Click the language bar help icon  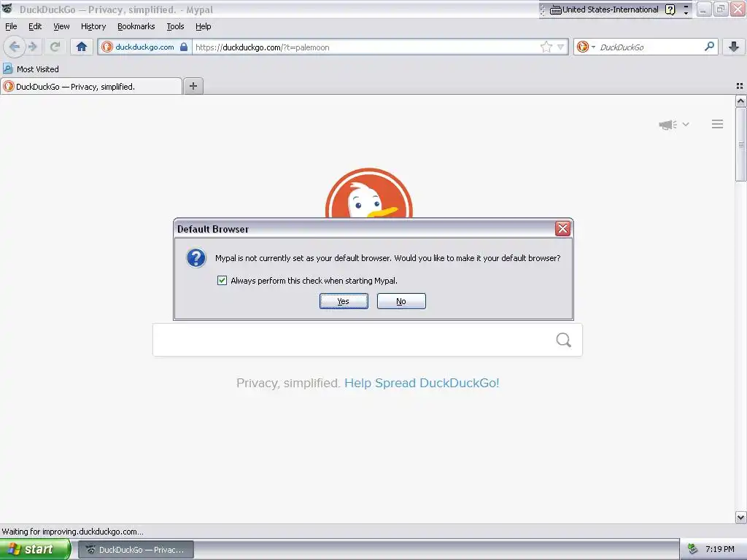tap(670, 9)
